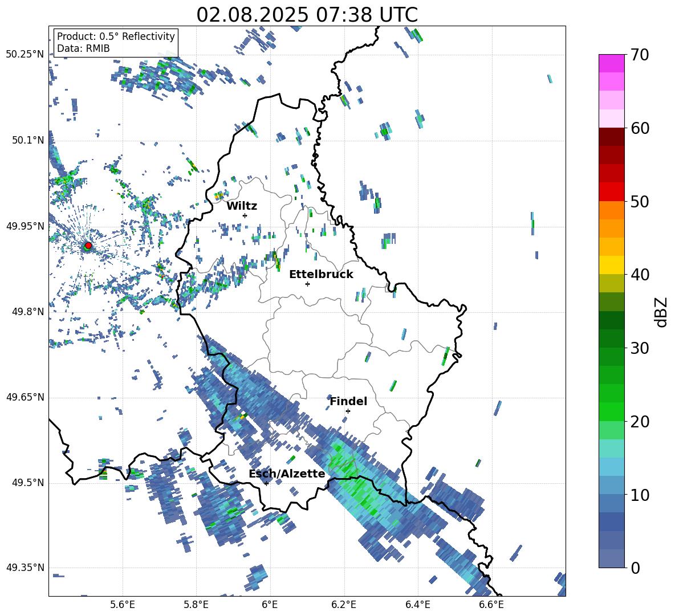Click the colorbar tick label 70
Screen dimensions: 675x616
point(640,55)
